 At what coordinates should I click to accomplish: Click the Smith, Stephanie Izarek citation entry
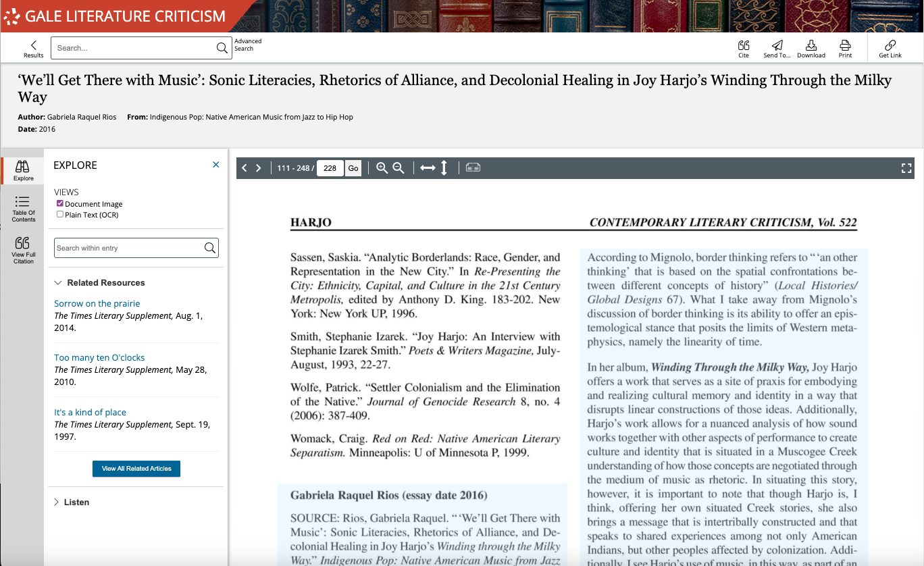[x=425, y=351]
